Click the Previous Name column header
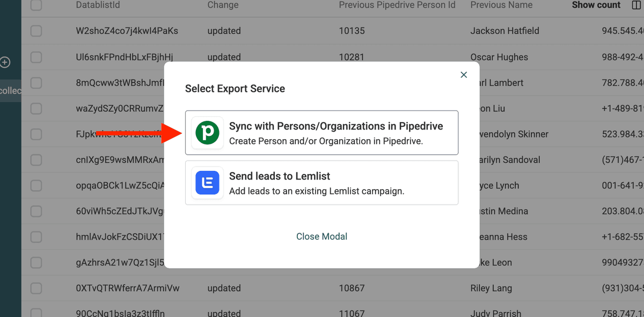Screen dimensions: 644x317 tap(501, 5)
